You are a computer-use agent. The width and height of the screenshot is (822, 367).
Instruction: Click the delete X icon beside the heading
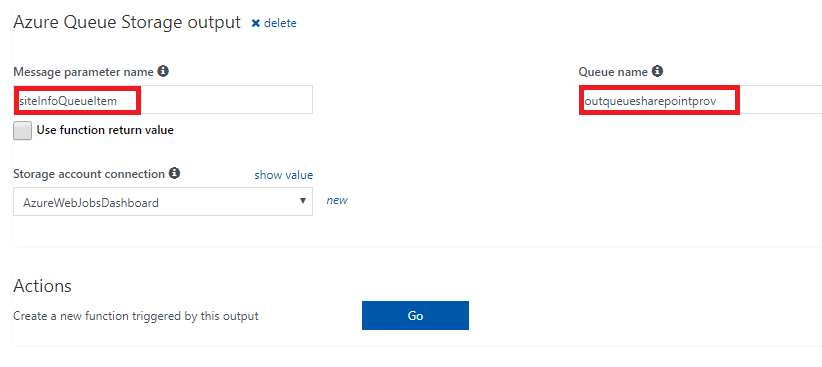[256, 23]
